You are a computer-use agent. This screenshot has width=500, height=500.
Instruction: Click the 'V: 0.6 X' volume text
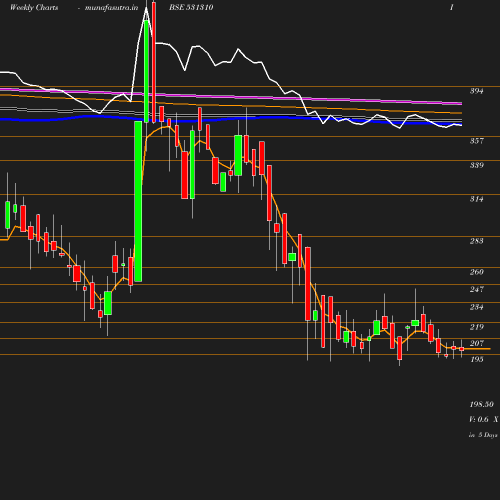(x=484, y=419)
